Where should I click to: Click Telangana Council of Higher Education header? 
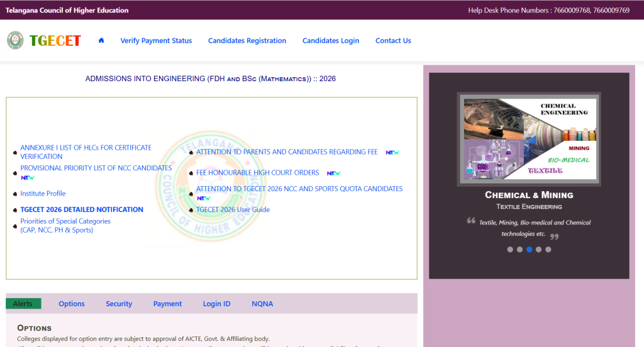pos(67,10)
